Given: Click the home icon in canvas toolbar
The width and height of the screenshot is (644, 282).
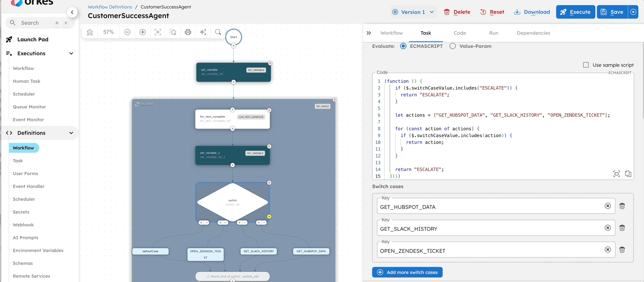Looking at the screenshot, I should pos(90,32).
